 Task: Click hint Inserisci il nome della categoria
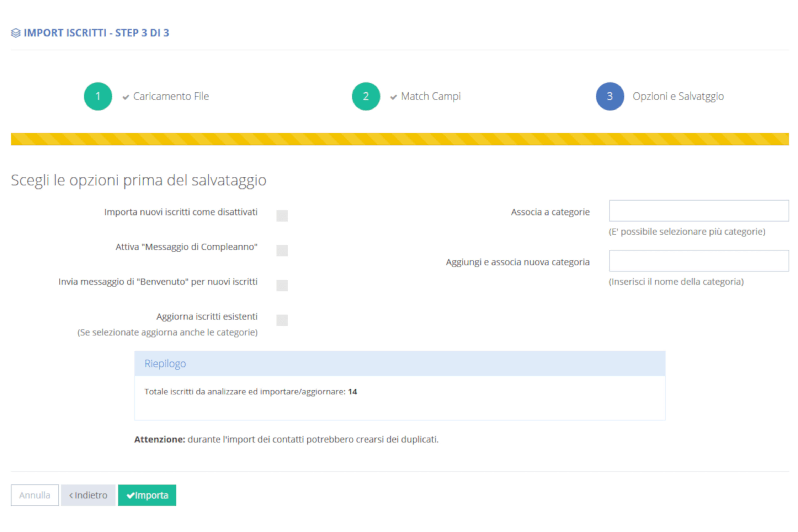pos(676,282)
